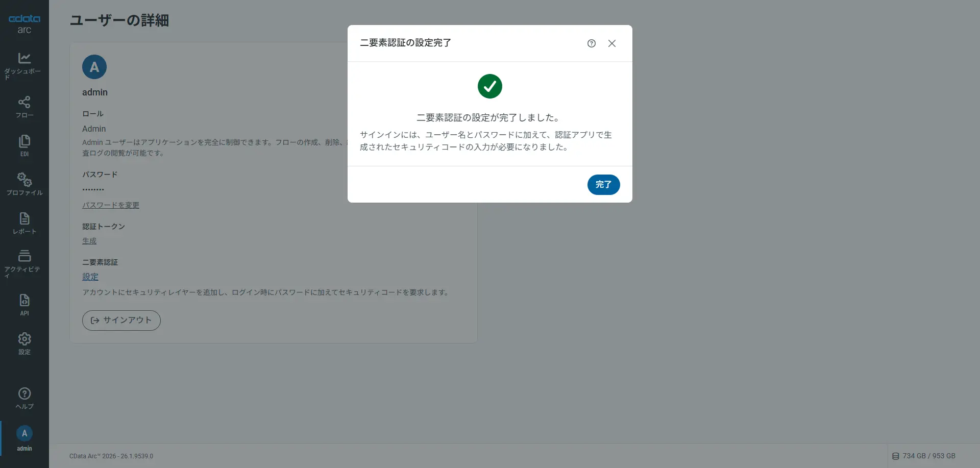980x468 pixels.
Task: Go to the フロー sidebar section
Action: click(24, 107)
